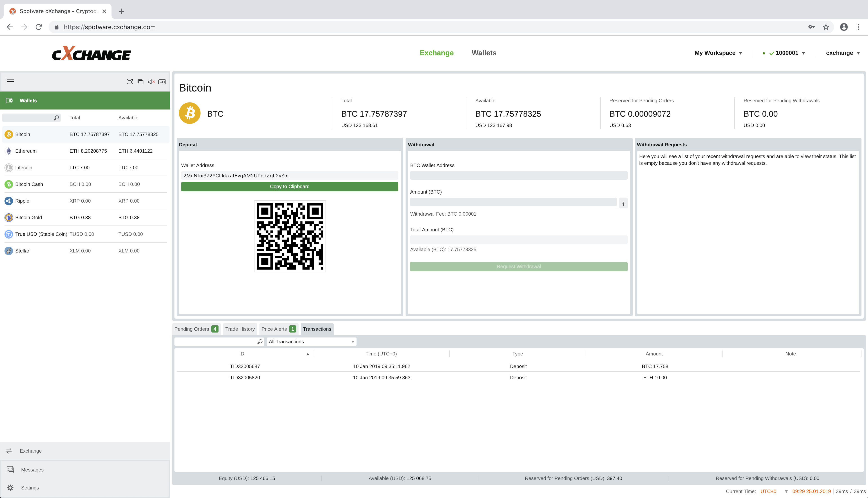868x498 pixels.
Task: Select the Stellar wallet icon
Action: coord(9,251)
